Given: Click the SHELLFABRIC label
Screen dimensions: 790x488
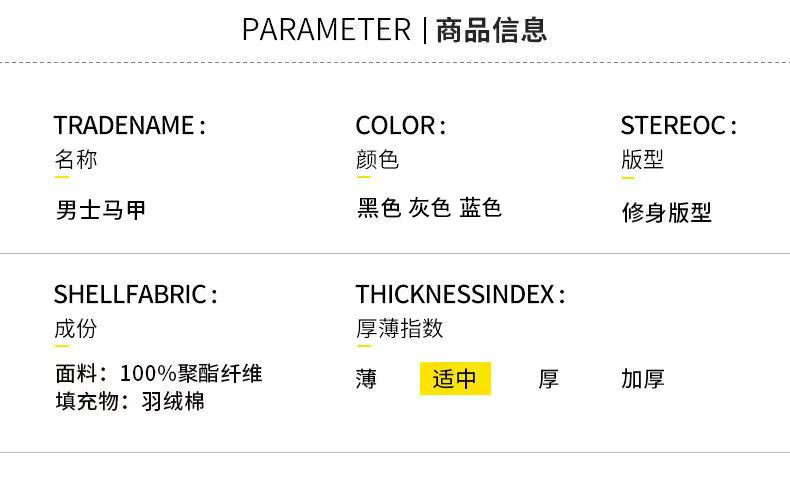Looking at the screenshot, I should 135,295.
